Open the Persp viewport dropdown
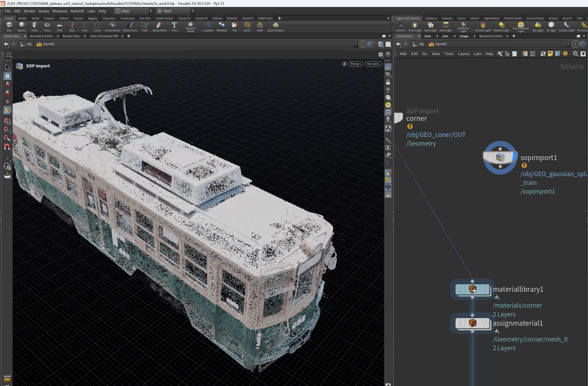588x386 pixels. [x=356, y=64]
